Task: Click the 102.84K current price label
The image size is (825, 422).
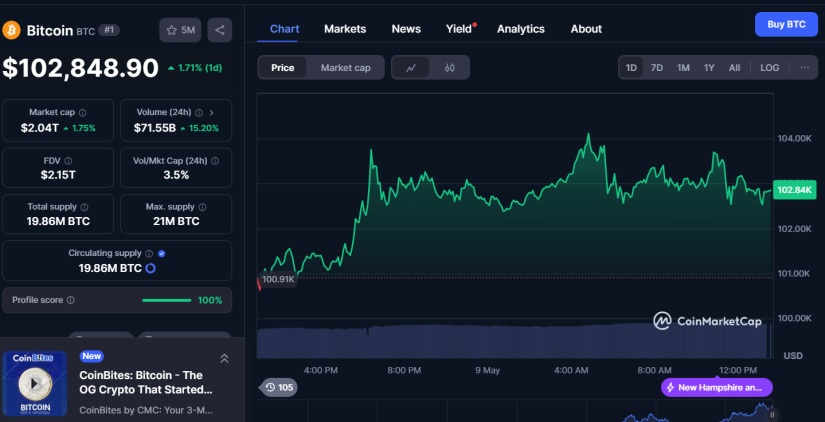Action: [x=794, y=190]
